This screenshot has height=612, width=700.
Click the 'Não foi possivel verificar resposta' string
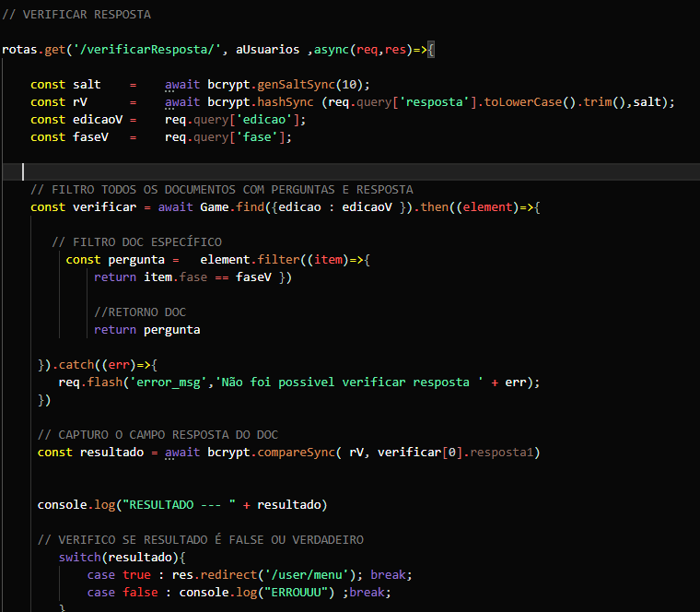click(349, 382)
